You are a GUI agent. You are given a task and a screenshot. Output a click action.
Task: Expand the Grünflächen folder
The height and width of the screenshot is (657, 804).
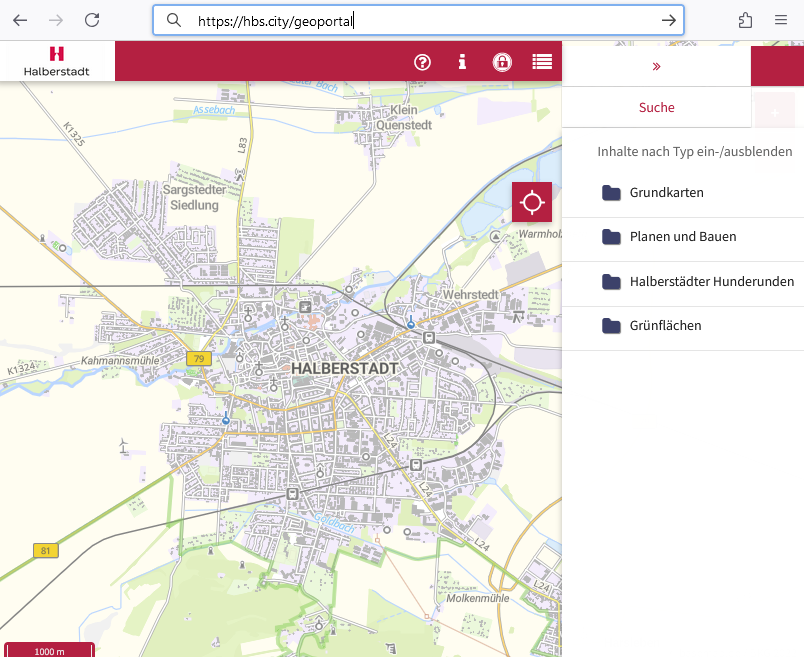click(665, 326)
